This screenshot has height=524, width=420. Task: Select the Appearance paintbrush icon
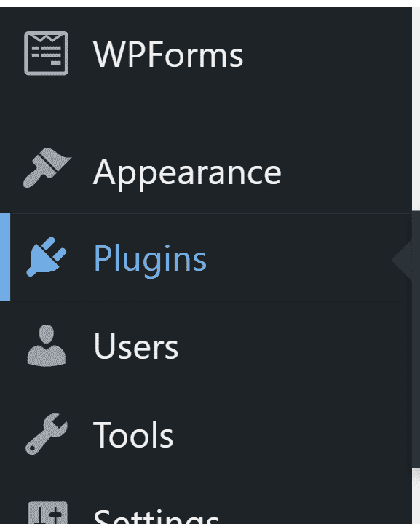tap(47, 168)
